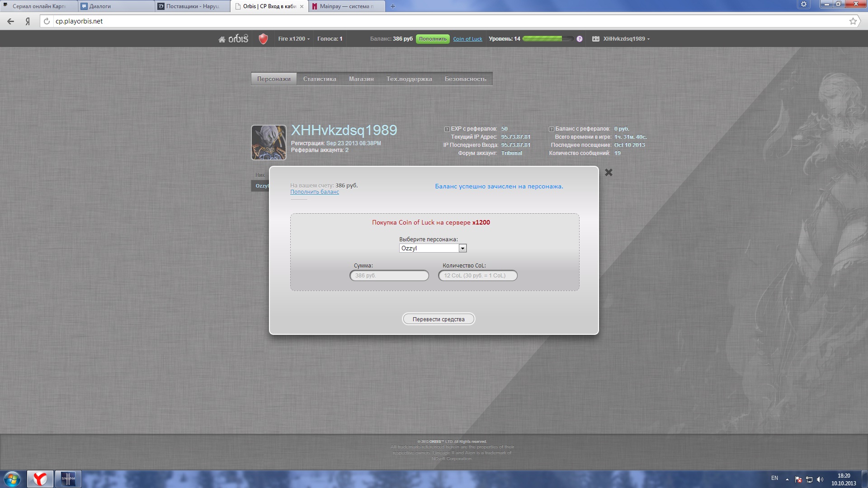
Task: Click the purple level help question icon
Action: (580, 39)
